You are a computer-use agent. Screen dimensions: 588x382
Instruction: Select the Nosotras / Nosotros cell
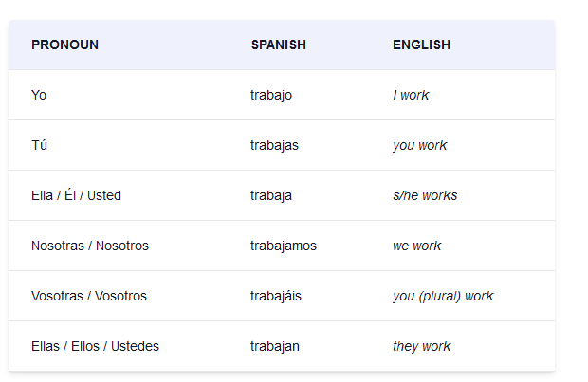(90, 246)
